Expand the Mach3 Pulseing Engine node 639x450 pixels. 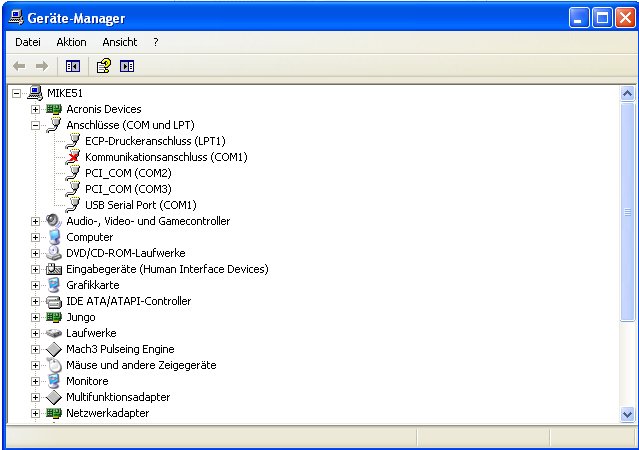(35, 349)
